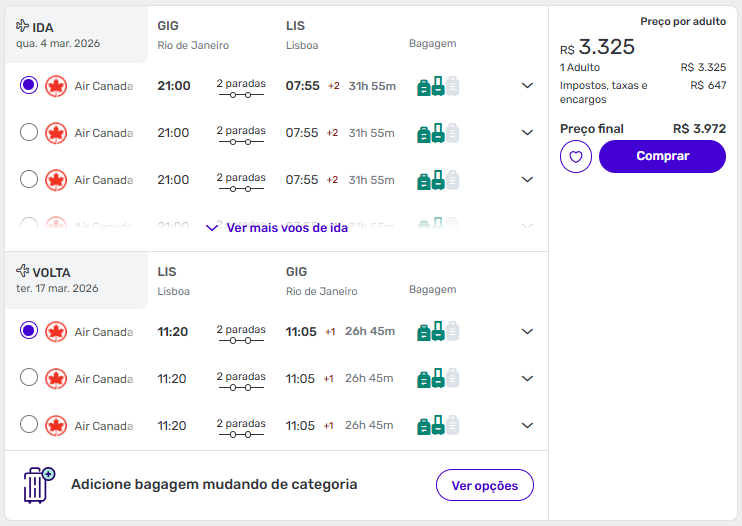Choose the second return flight radio button

[29, 378]
